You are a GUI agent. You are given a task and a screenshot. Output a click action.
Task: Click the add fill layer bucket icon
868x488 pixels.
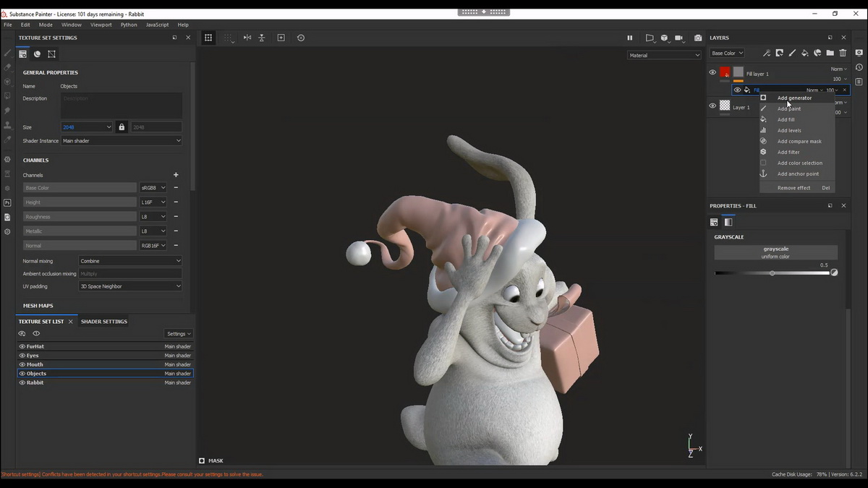(804, 53)
